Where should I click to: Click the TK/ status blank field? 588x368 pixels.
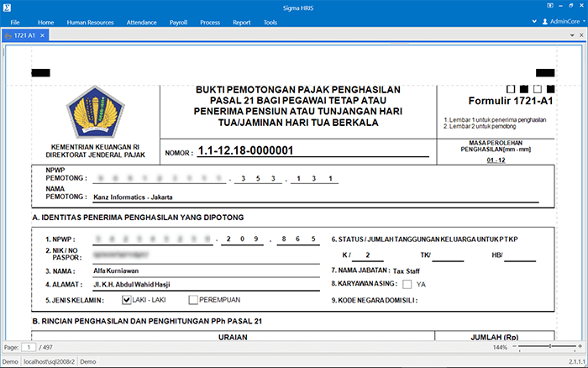point(448,256)
